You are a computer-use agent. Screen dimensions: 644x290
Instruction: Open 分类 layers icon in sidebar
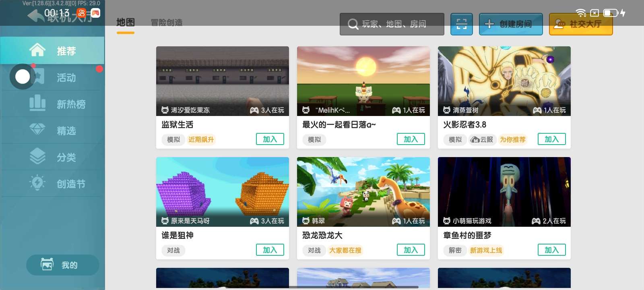click(x=37, y=156)
